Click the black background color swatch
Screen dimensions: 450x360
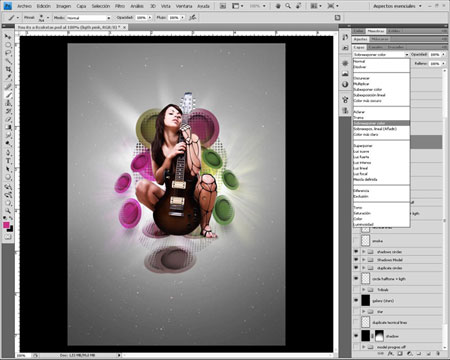(11, 229)
